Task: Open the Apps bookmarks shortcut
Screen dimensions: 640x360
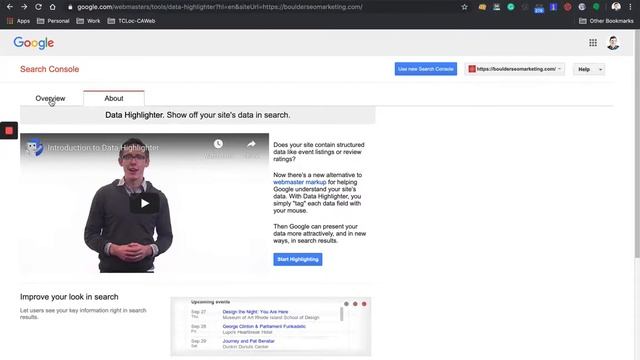Action: pos(19,21)
